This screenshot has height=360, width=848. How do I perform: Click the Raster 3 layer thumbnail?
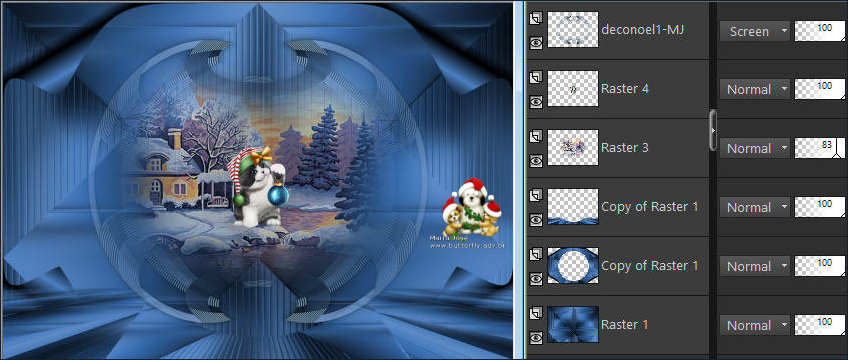573,147
